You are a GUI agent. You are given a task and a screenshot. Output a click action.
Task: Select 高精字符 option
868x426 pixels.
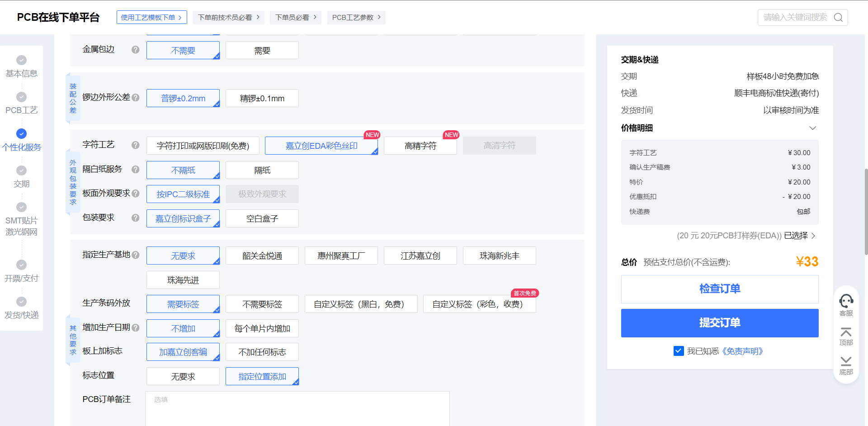pyautogui.click(x=420, y=146)
